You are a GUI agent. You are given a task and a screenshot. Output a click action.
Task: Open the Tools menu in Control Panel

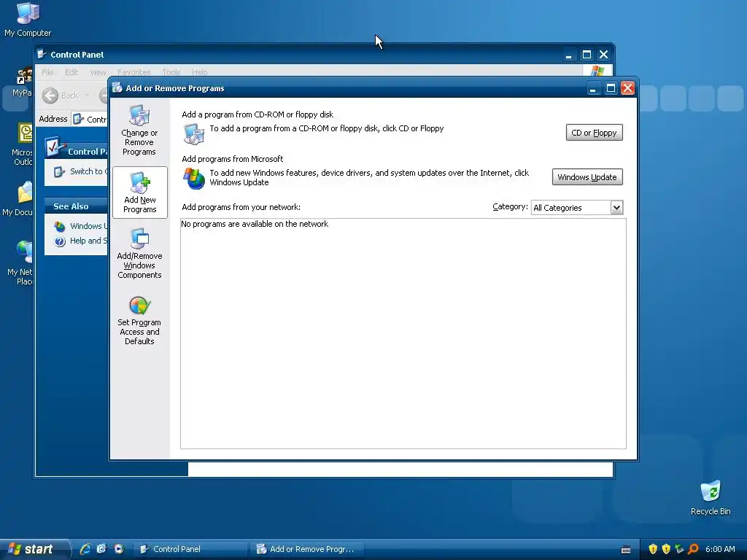[x=171, y=72]
